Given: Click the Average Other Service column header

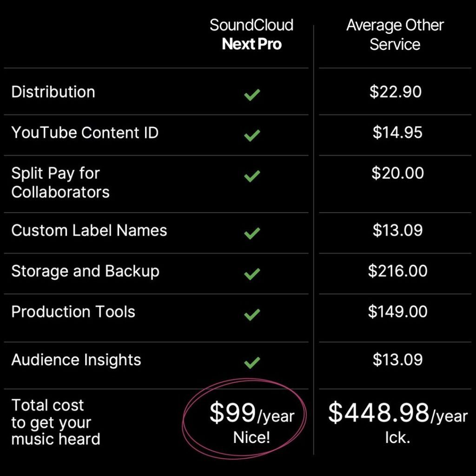Looking at the screenshot, I should pos(395,34).
